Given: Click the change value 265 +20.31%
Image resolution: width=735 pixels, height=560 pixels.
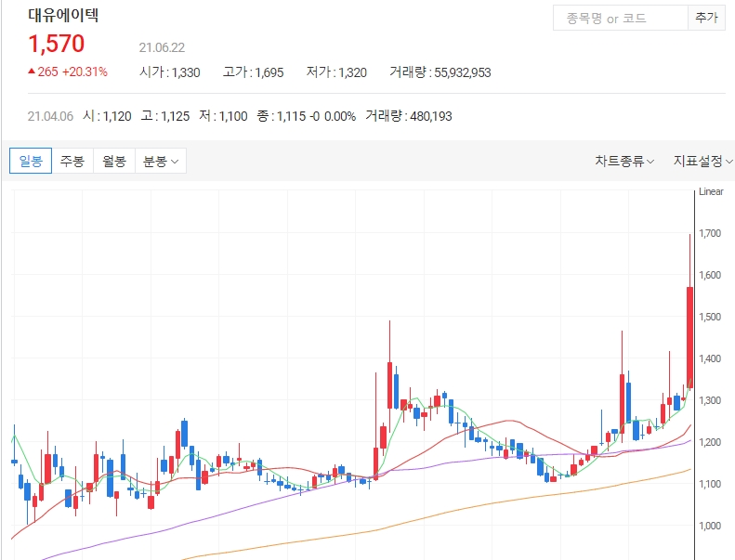Looking at the screenshot, I should (72, 72).
